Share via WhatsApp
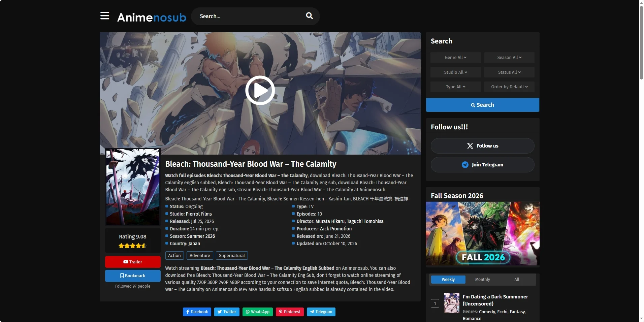This screenshot has width=644, height=322. (x=258, y=312)
